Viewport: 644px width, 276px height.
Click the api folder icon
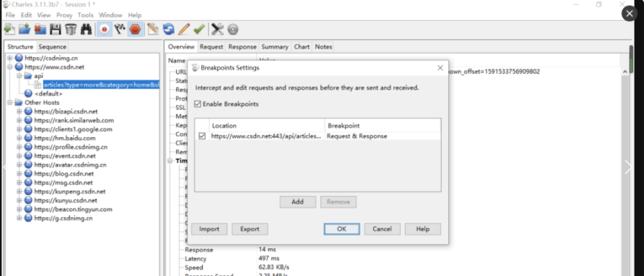pos(28,76)
